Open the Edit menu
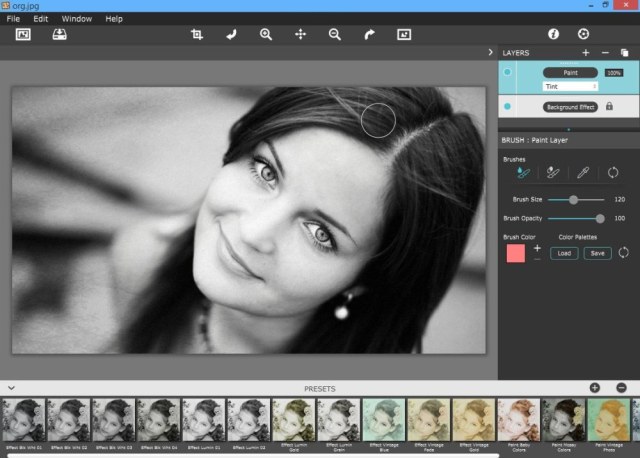The height and width of the screenshot is (458, 640). click(x=41, y=19)
